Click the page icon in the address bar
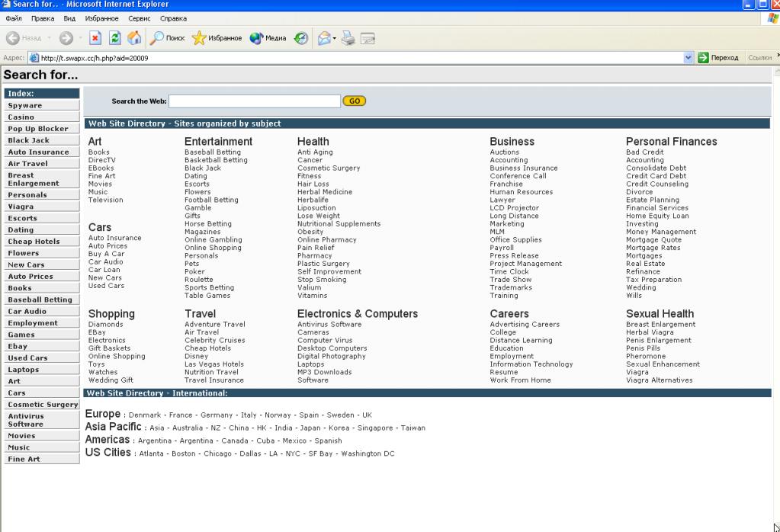 pyautogui.click(x=34, y=58)
